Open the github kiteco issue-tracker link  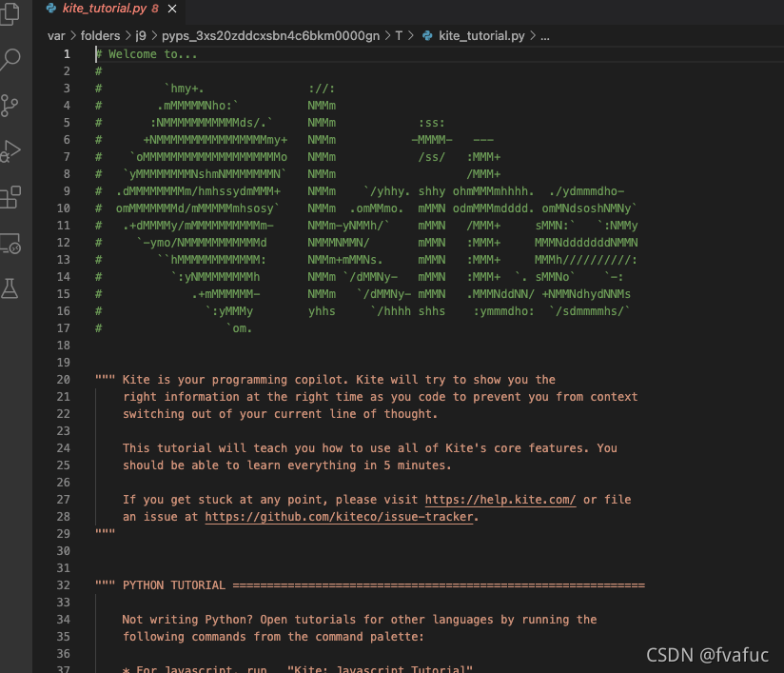point(339,517)
